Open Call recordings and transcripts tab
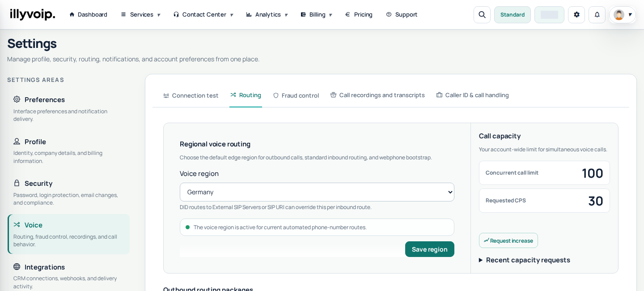Image resolution: width=644 pixels, height=291 pixels. pos(377,95)
